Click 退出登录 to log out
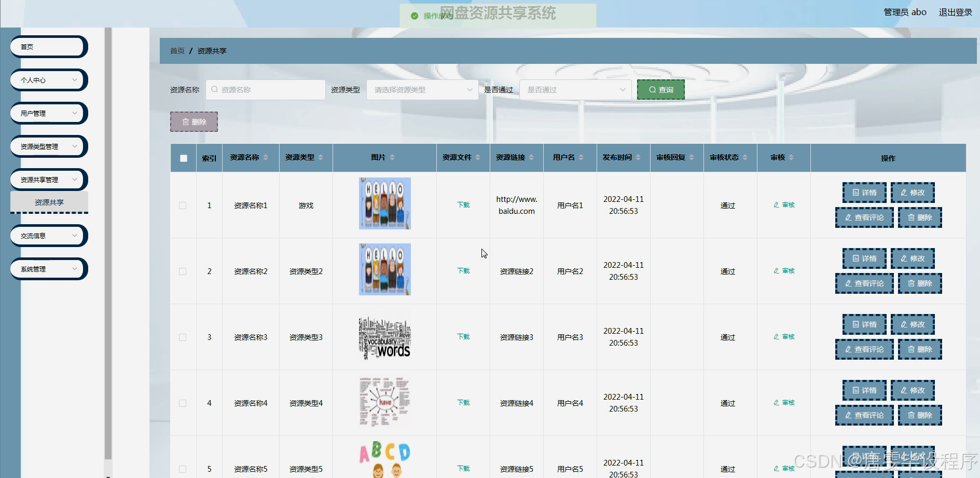 coord(955,12)
